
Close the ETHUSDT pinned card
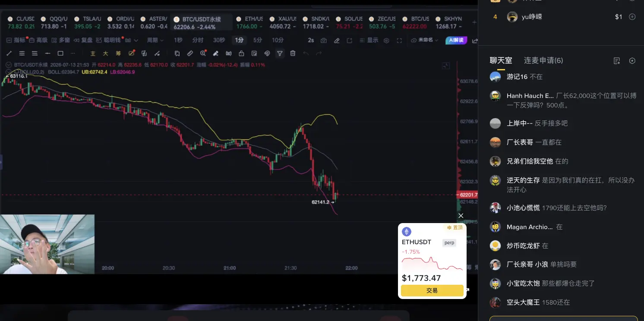pyautogui.click(x=461, y=216)
